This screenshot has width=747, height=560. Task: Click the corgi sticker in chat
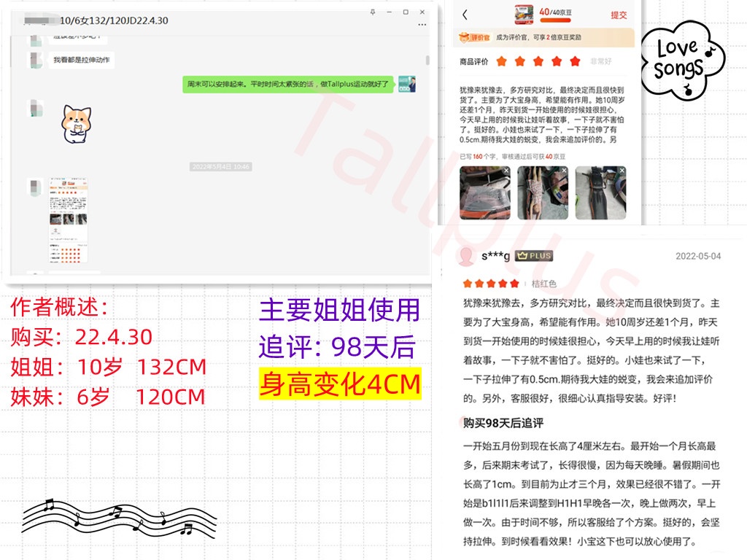75,122
